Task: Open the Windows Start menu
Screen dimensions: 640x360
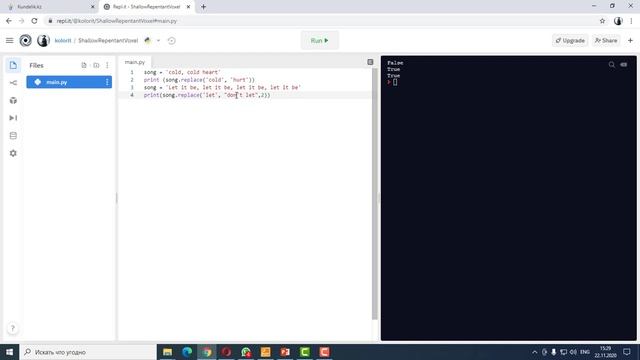Action: (9, 352)
